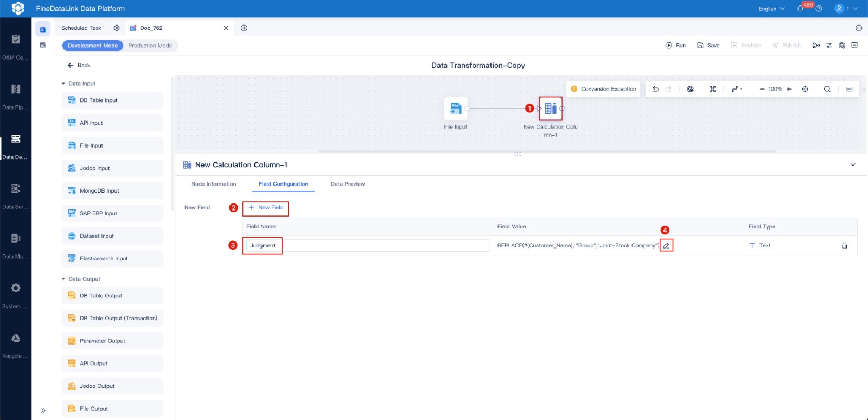The height and width of the screenshot is (420, 868).
Task: Open notifications bell
Action: pos(800,9)
